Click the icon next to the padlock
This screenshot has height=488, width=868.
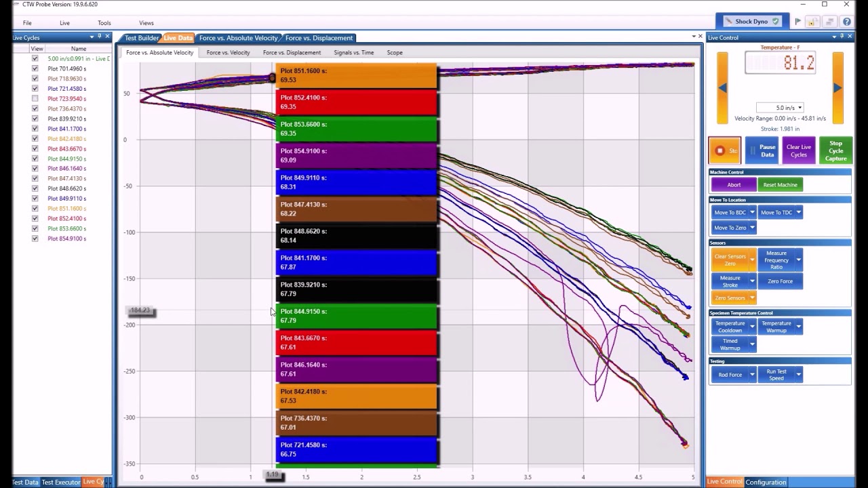coord(829,22)
